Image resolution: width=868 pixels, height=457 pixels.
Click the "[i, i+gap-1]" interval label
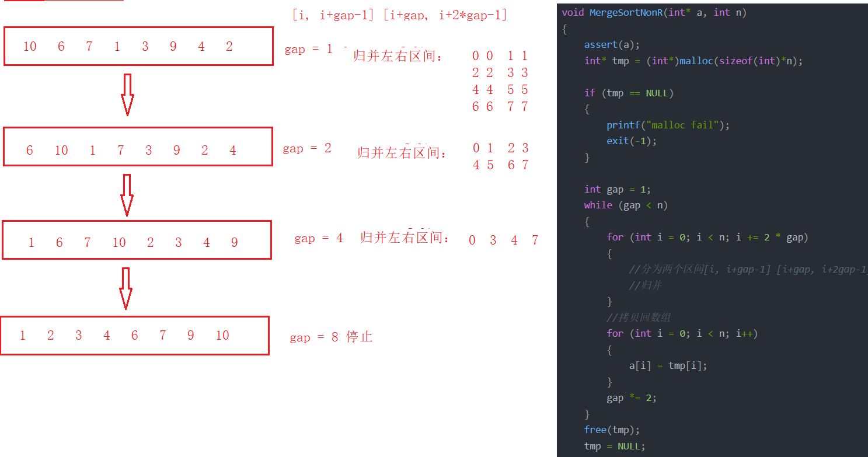click(x=333, y=16)
